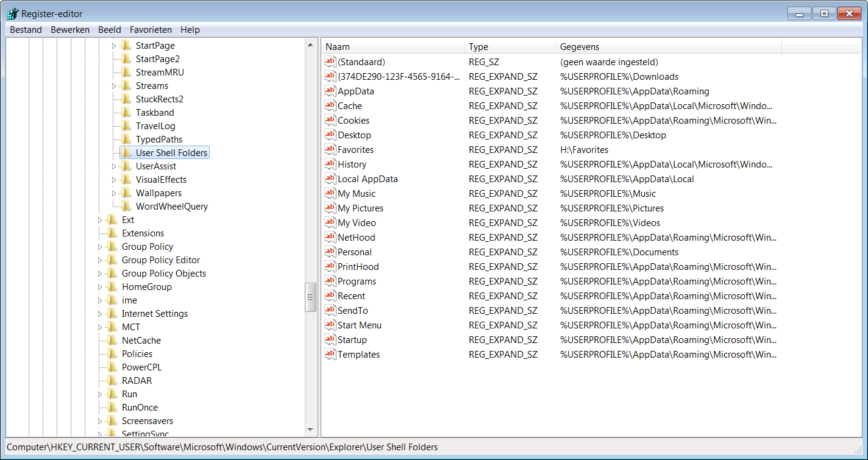Click the tree pane scroll down arrow

311,431
